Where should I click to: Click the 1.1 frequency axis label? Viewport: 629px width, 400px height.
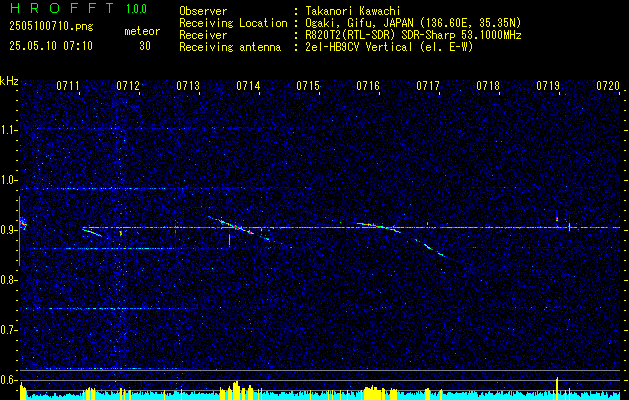[9, 130]
